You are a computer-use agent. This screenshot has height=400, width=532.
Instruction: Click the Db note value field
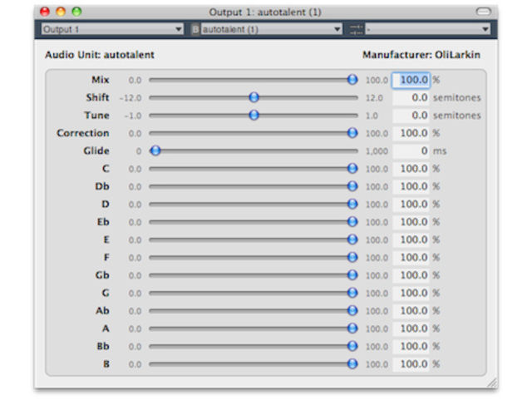(x=411, y=186)
